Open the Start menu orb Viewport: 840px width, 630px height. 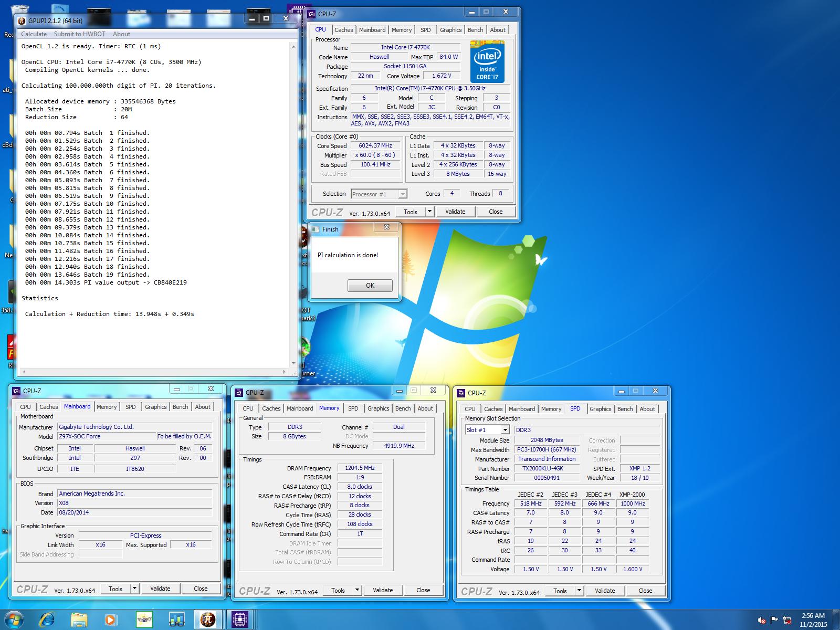14,619
